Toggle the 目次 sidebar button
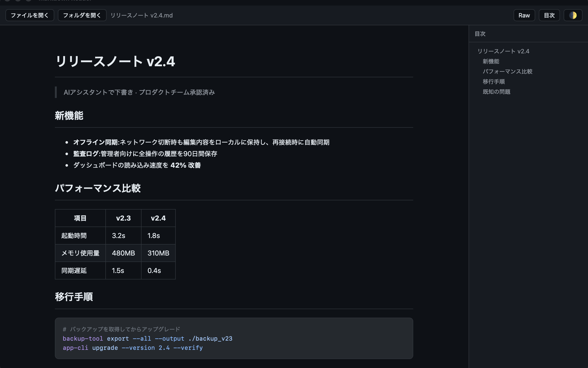Image resolution: width=588 pixels, height=368 pixels. coord(549,15)
